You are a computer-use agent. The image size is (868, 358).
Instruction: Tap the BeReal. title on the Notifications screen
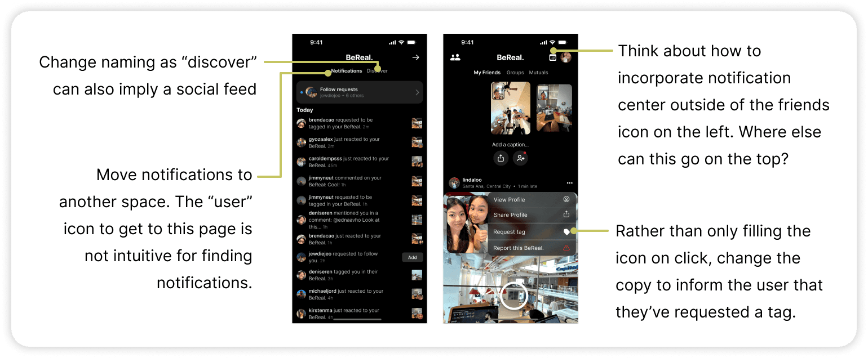[359, 57]
